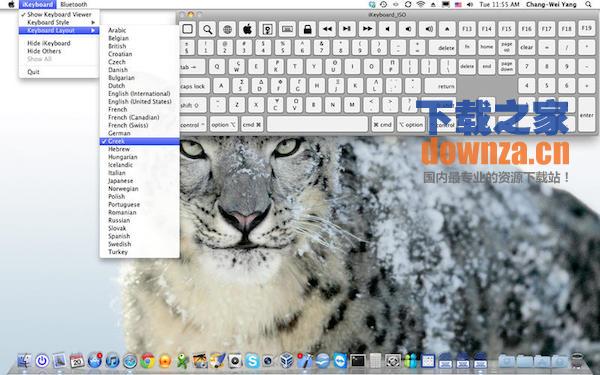Image resolution: width=600 pixels, height=375 pixels.
Task: Open Finder from the Dock
Action: click(24, 360)
